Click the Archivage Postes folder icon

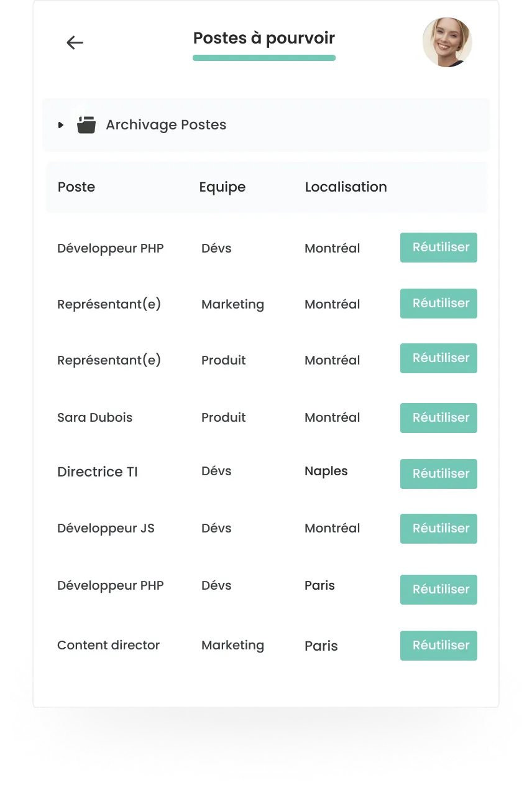(86, 124)
